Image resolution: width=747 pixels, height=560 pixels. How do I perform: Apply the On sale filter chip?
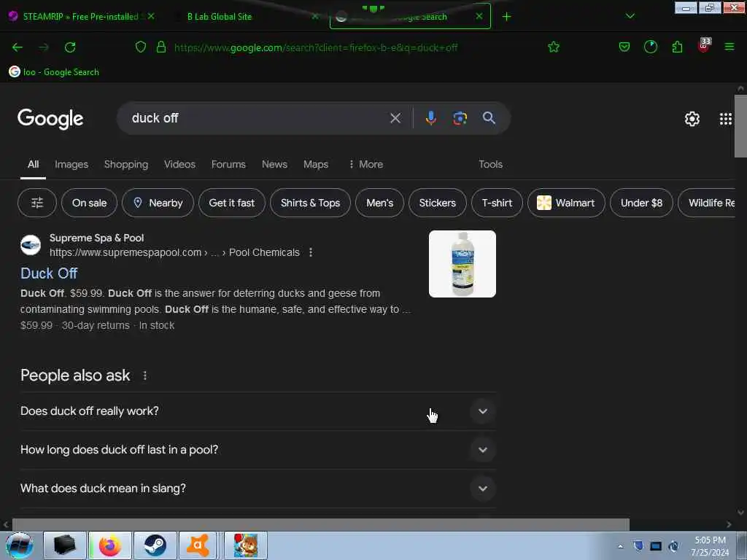tap(89, 203)
